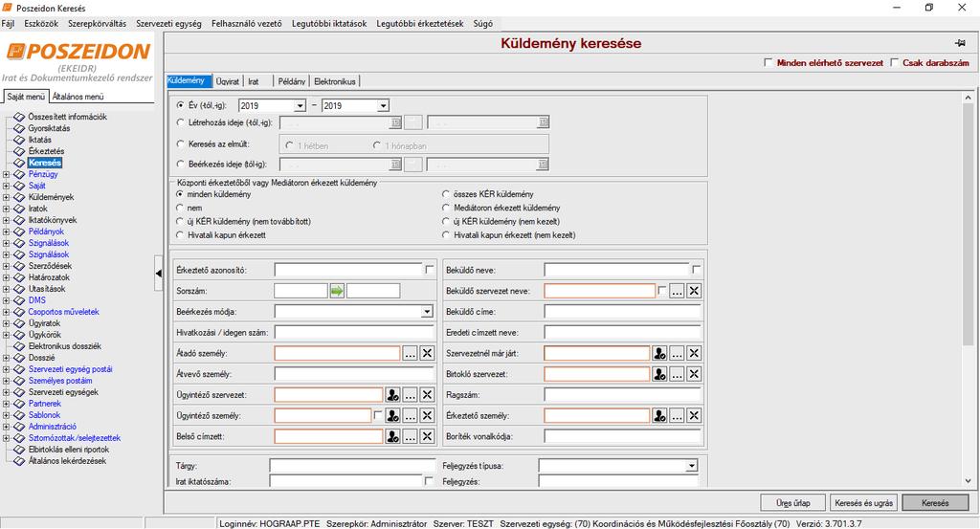This screenshot has width=980, height=529.
Task: Click the form's vertical scrollbar thumb
Action: (969, 225)
